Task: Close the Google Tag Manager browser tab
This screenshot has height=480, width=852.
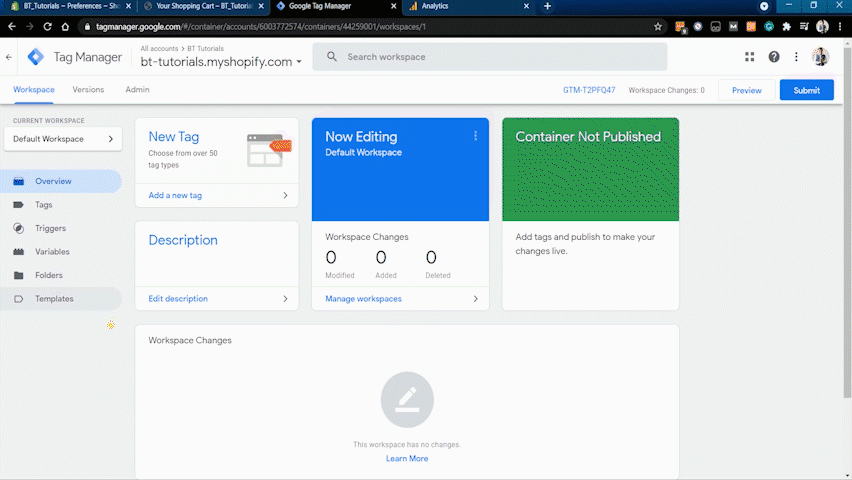Action: (393, 6)
